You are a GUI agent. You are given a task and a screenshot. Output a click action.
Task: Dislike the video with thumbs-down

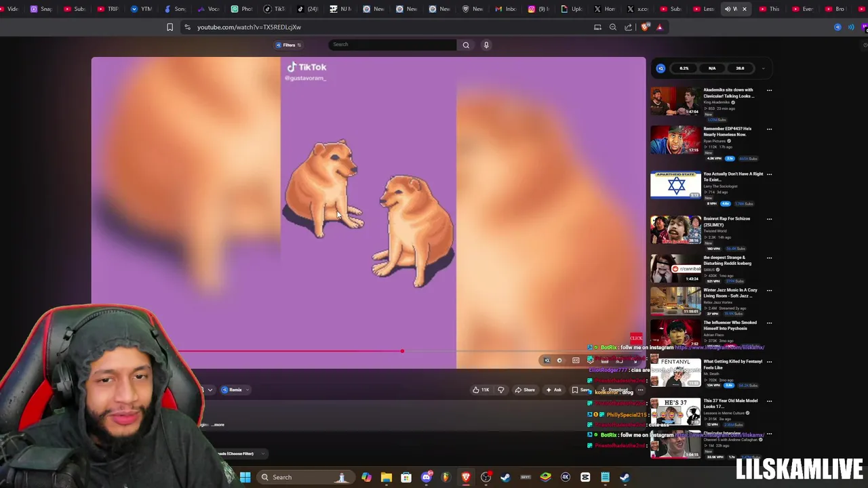pos(501,390)
